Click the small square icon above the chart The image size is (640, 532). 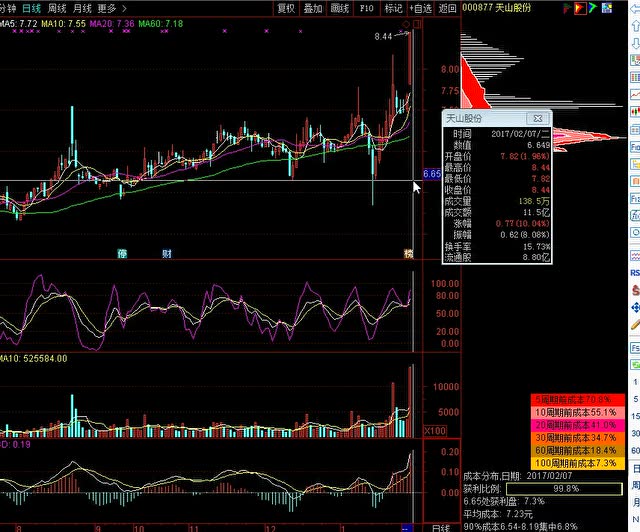pyautogui.click(x=417, y=24)
